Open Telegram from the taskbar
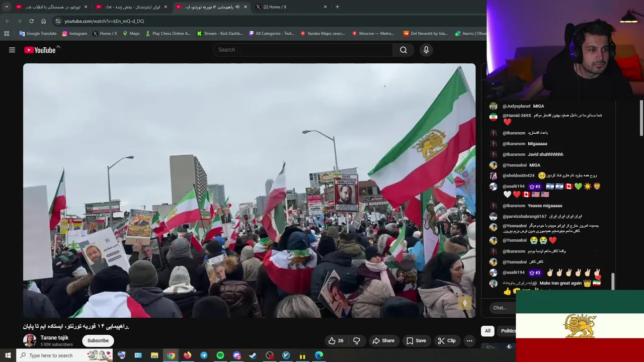The image size is (644, 362). (x=204, y=355)
